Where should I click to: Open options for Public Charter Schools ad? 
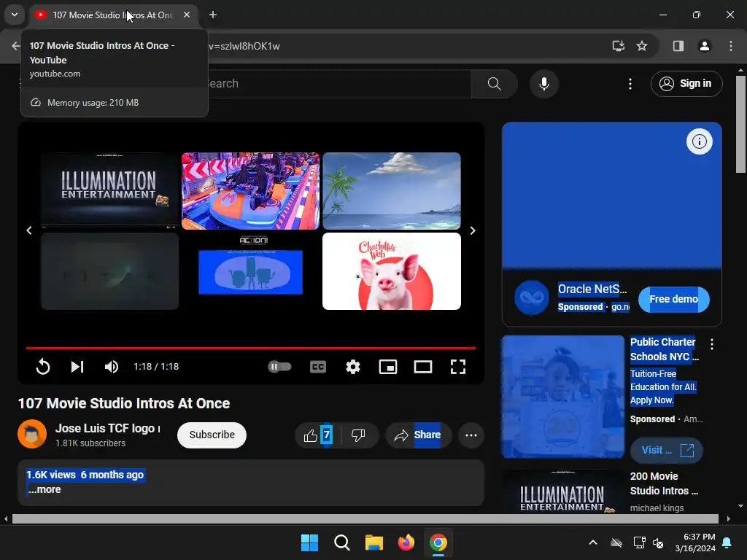pos(712,344)
